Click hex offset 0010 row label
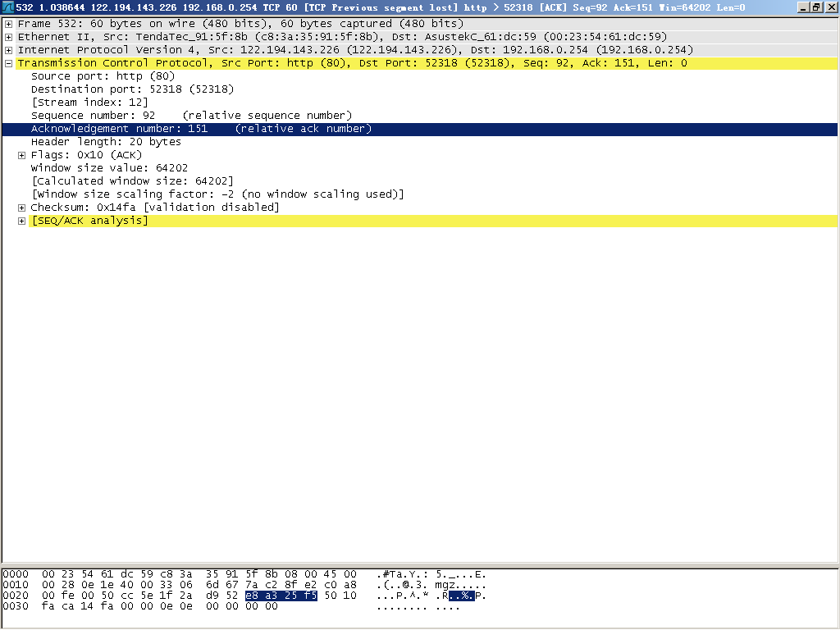 (x=16, y=586)
